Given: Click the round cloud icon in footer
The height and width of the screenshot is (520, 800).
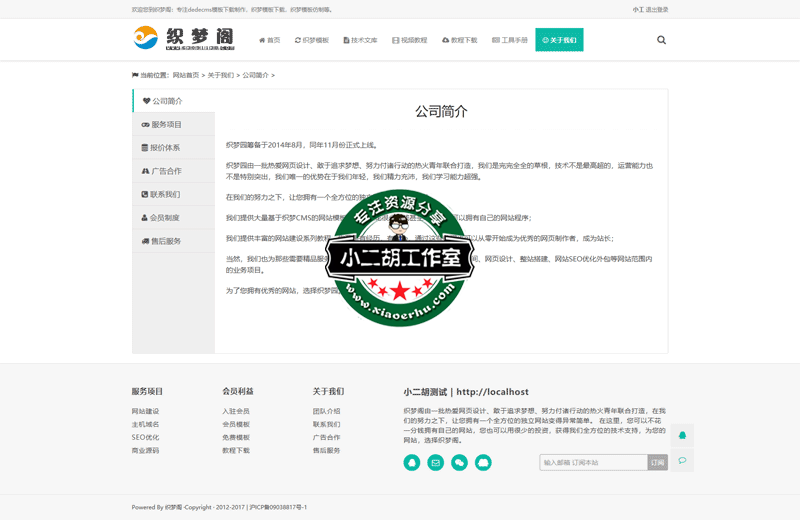Looking at the screenshot, I should [x=483, y=463].
